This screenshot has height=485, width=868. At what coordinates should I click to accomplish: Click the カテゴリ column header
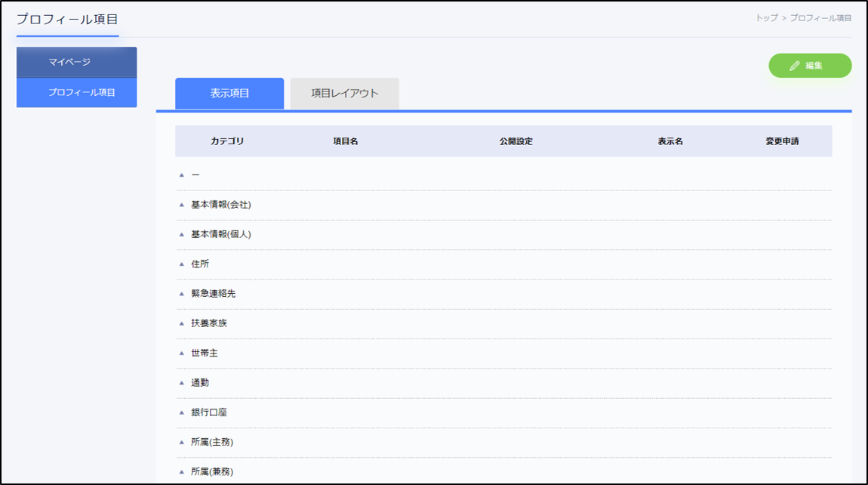point(227,141)
